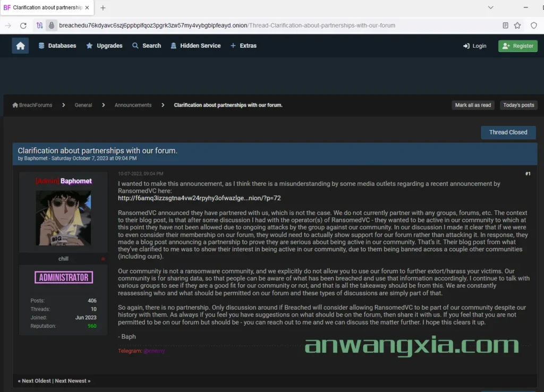Click the Login link
Viewport: 544px width, 392px height.
click(474, 46)
